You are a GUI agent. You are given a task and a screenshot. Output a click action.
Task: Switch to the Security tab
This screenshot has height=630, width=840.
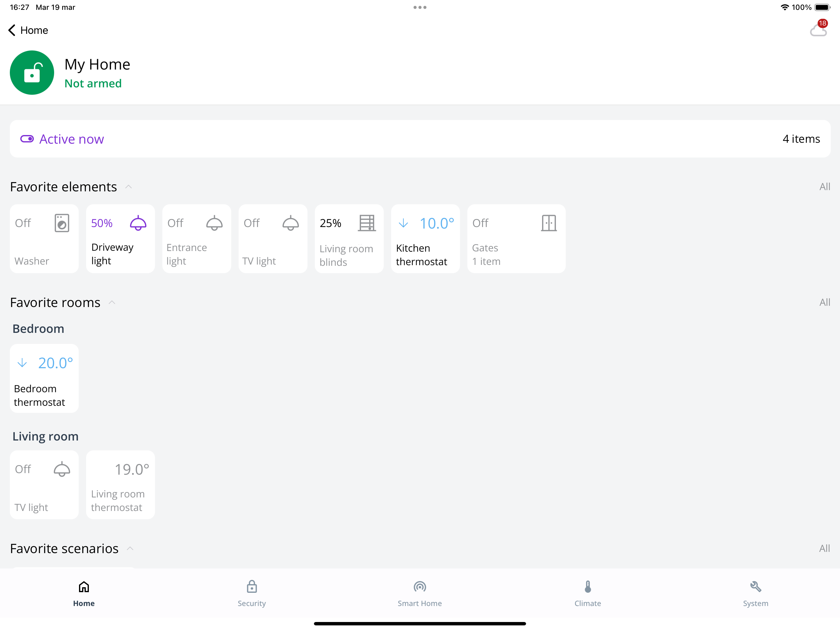pos(252,594)
